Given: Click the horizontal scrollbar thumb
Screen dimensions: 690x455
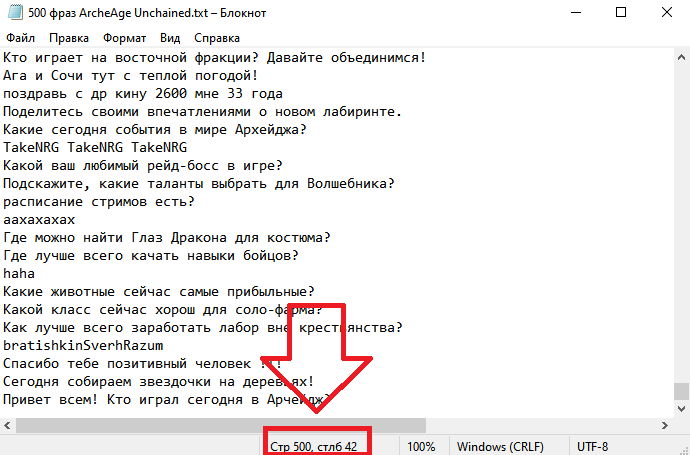Looking at the screenshot, I should point(221,426).
